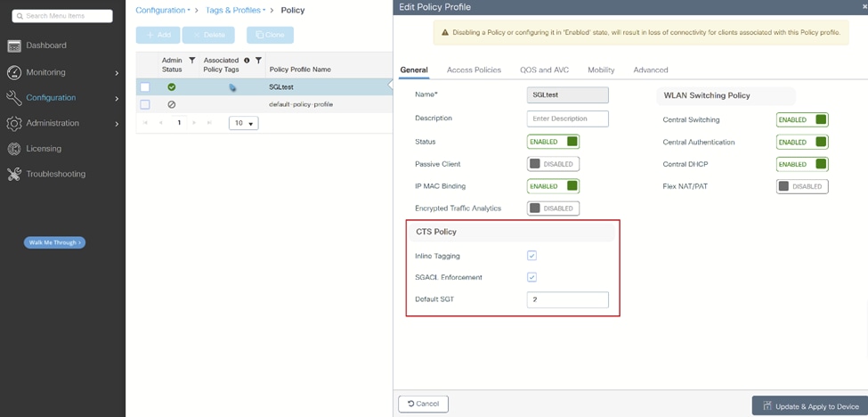Select the default-policy-profile row checkbox

145,104
